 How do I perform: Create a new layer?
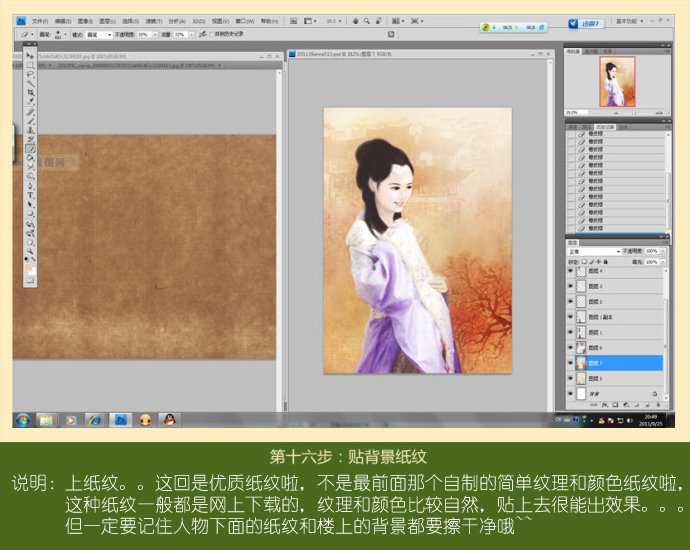647,404
